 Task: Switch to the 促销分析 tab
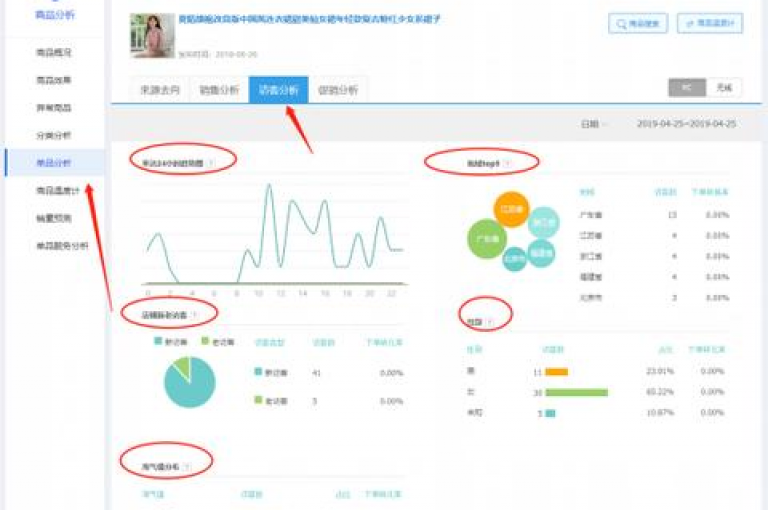click(338, 90)
